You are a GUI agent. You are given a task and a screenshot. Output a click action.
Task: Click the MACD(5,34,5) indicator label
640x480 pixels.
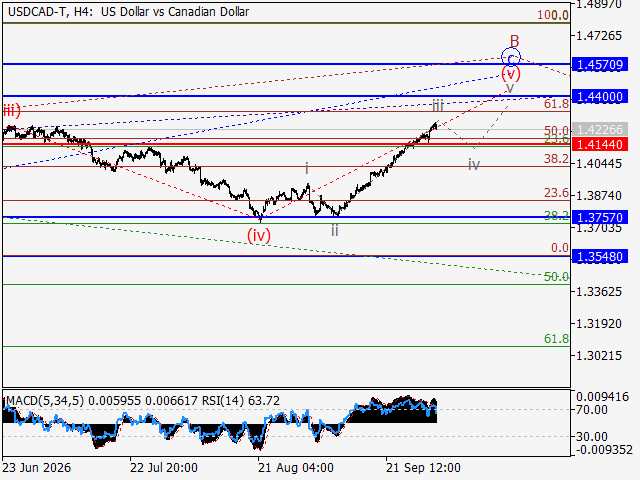pos(45,401)
